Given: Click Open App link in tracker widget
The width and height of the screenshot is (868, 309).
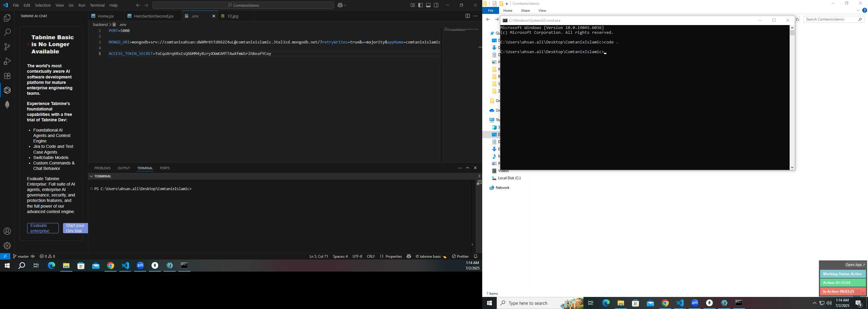Looking at the screenshot, I should pos(855,265).
